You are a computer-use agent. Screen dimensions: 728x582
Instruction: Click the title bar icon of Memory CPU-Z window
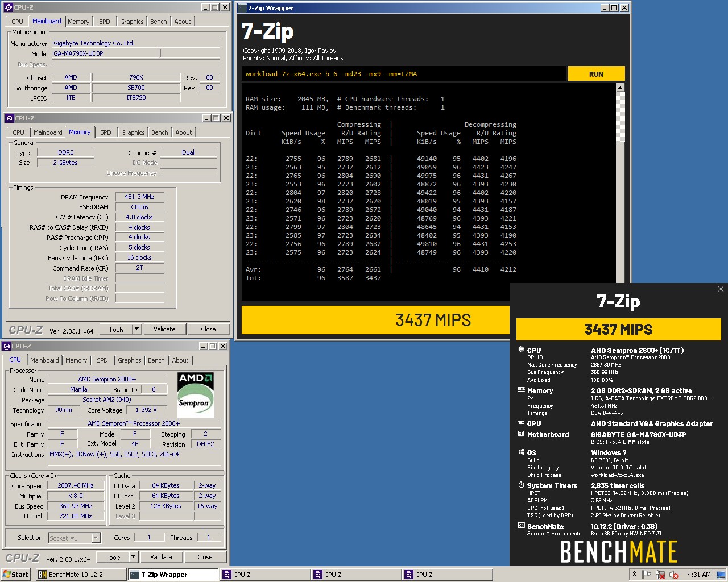[9, 118]
